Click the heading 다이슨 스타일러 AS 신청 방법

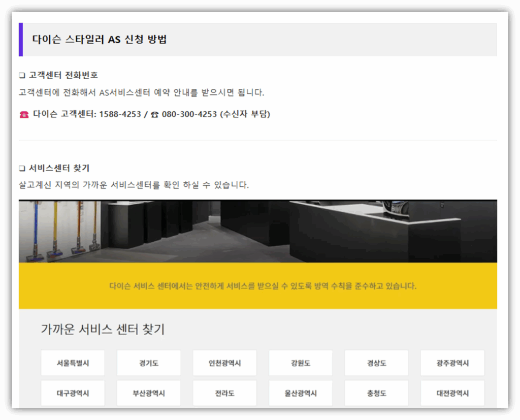point(99,39)
